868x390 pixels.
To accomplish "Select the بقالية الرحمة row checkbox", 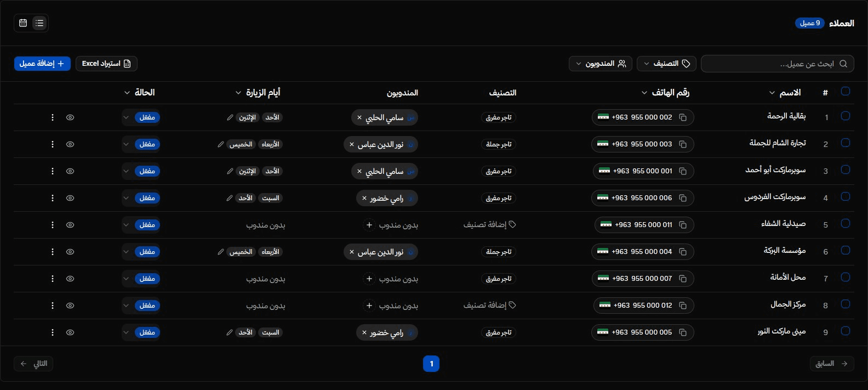I will coord(846,116).
